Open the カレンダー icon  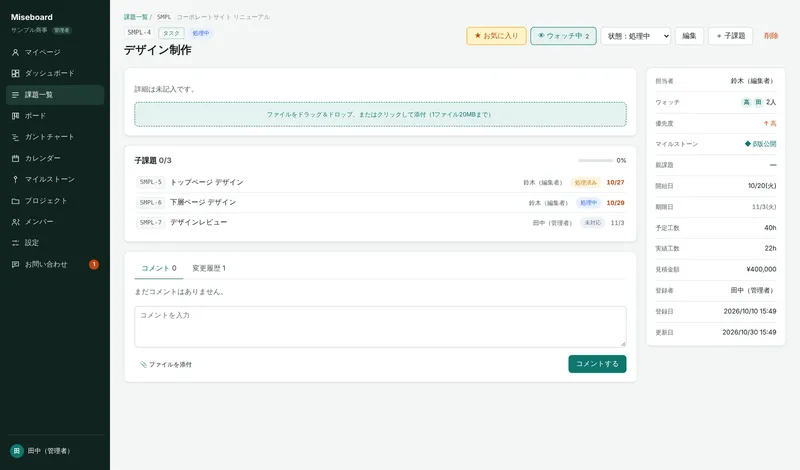(15, 158)
